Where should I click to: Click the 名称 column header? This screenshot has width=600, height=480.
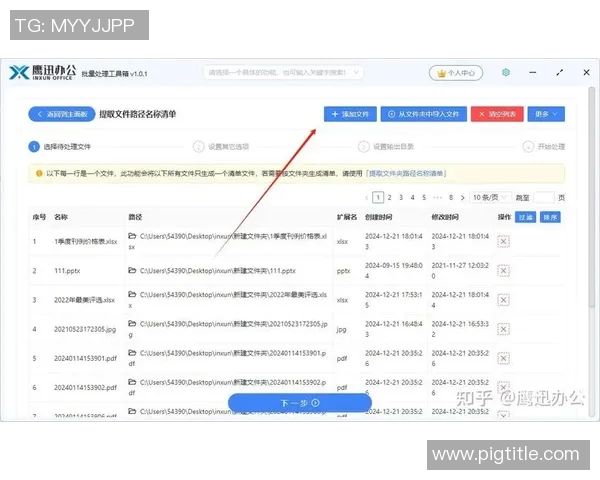61,217
